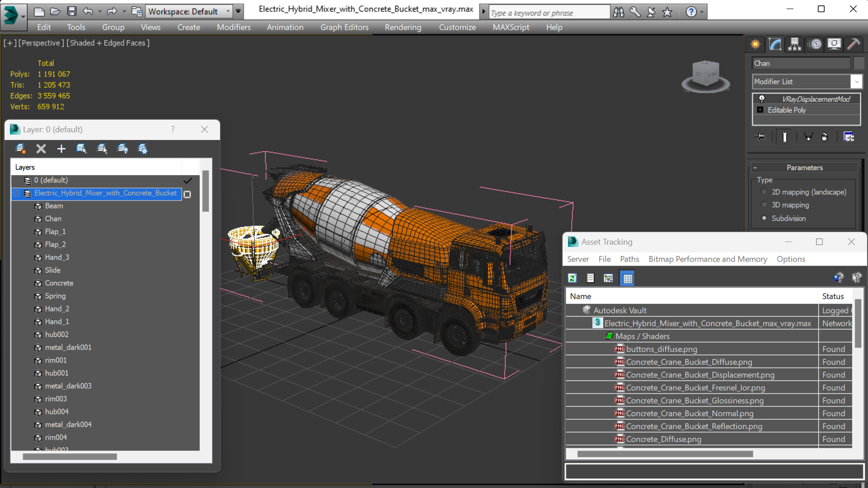Select Concrete_Crane_Bucket_Displacement.png asset row
This screenshot has height=488, width=868.
708,375
